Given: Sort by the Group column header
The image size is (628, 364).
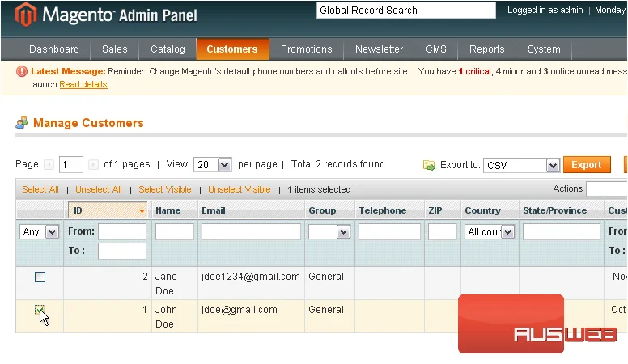Looking at the screenshot, I should point(322,210).
